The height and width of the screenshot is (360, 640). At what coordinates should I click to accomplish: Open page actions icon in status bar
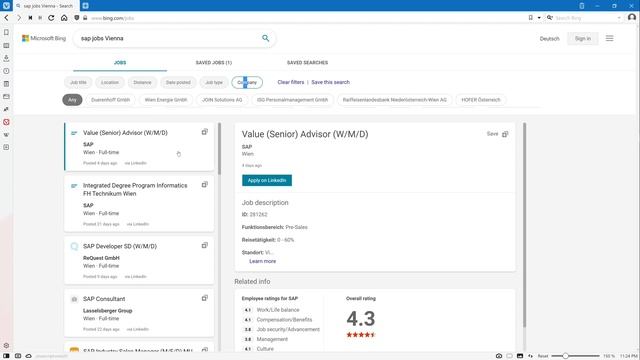click(x=530, y=356)
